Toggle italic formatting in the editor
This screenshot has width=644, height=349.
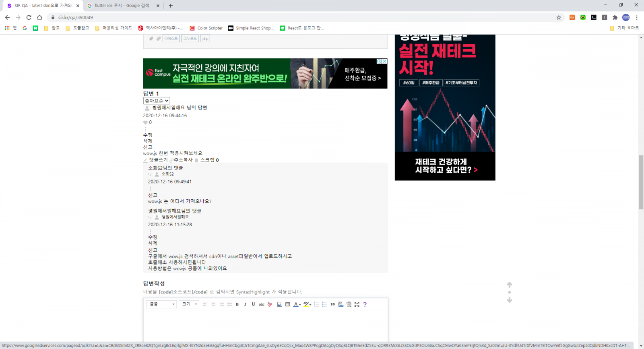(x=245, y=304)
